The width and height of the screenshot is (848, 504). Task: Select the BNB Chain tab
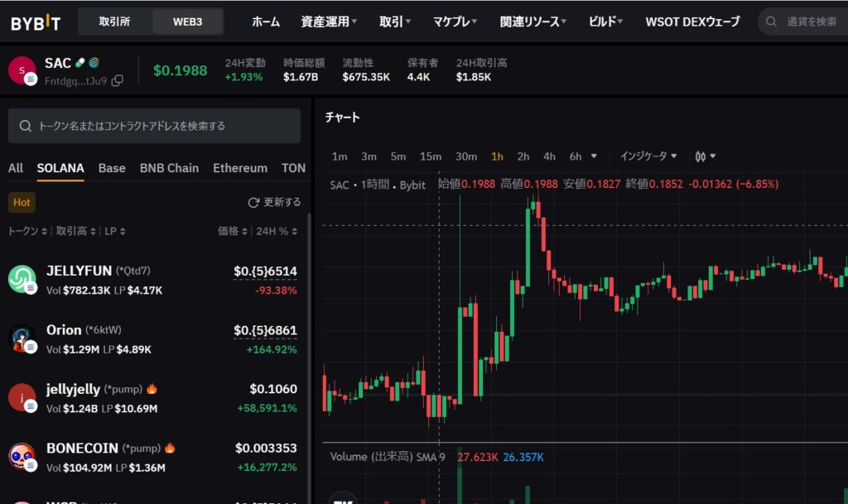(169, 168)
